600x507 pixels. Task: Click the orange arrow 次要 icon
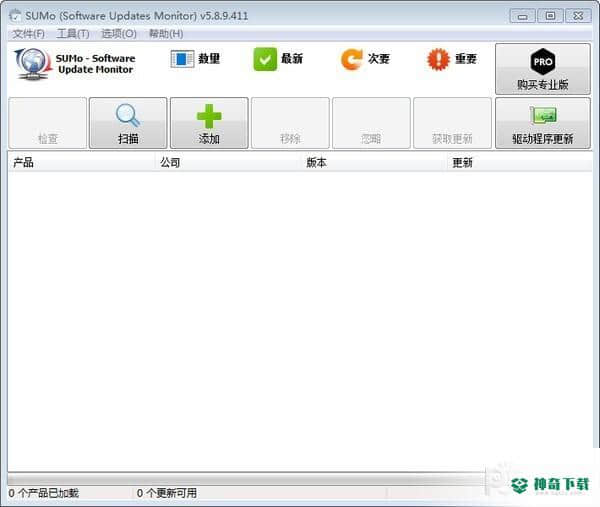click(351, 59)
